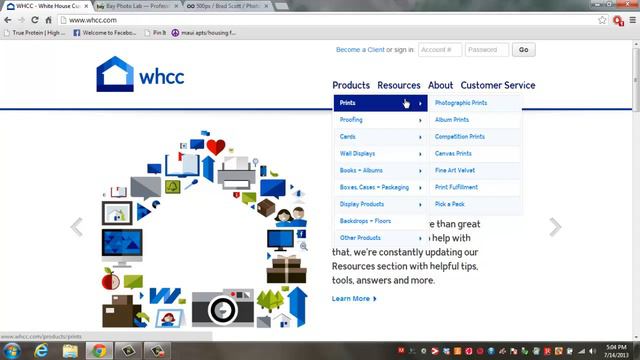The height and width of the screenshot is (360, 640).
Task: Advance to the next slide arrow
Action: [555, 227]
